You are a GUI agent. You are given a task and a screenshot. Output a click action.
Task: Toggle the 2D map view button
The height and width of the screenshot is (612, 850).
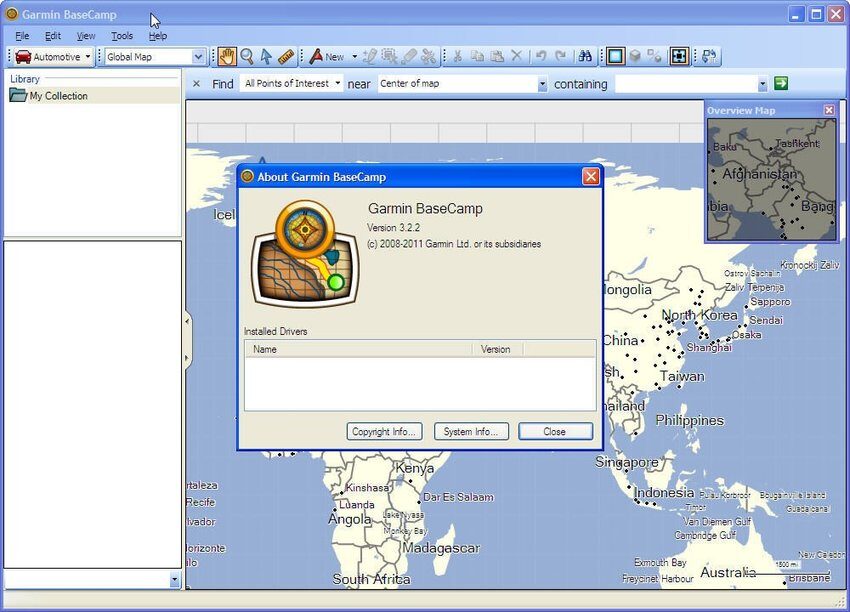615,56
